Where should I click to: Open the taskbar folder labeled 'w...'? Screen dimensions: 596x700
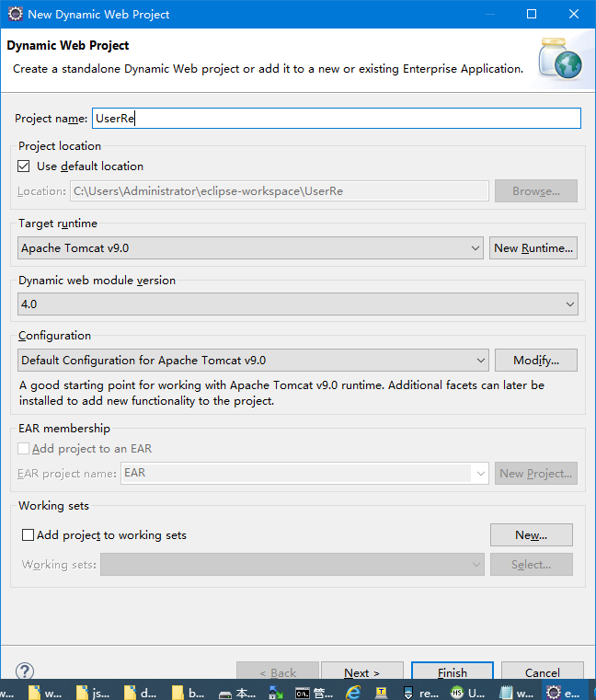pos(45,693)
